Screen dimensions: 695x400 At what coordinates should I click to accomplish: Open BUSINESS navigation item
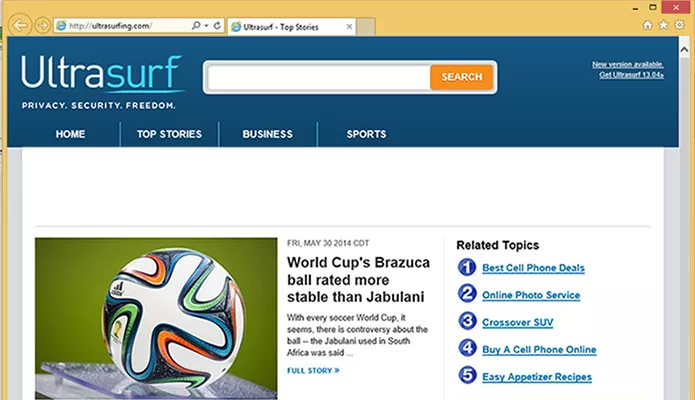(268, 134)
